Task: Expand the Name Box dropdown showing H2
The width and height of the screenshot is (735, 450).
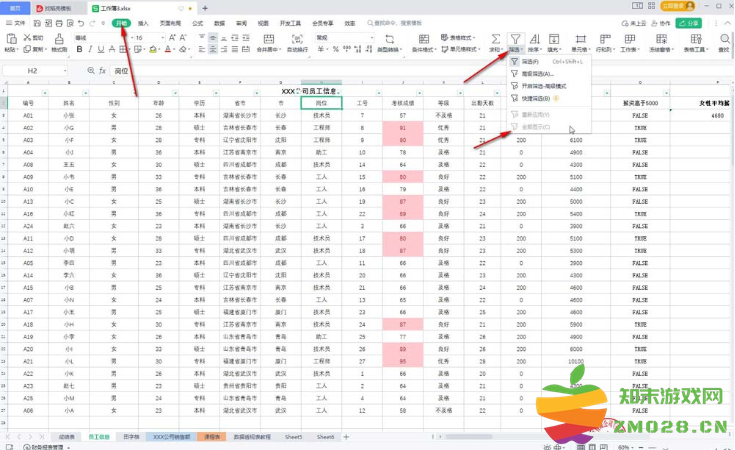Action: click(x=64, y=71)
